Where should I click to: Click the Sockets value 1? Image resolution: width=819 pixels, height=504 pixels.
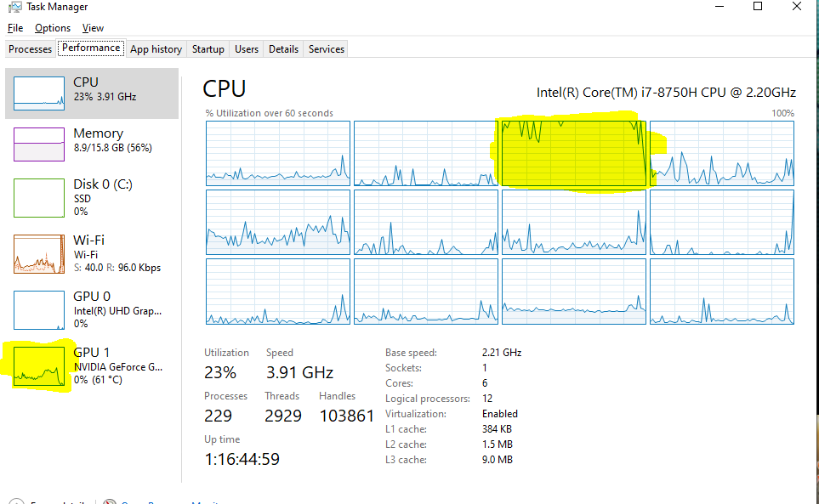coord(485,368)
